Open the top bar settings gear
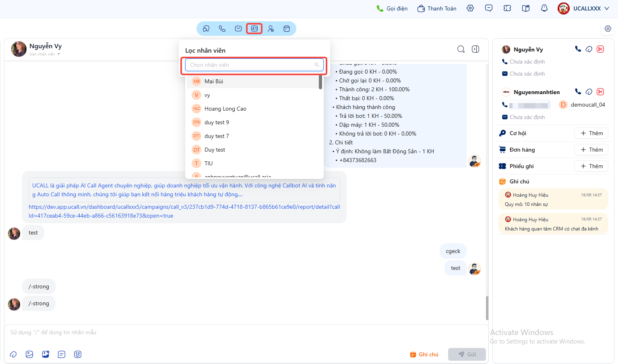 click(470, 8)
